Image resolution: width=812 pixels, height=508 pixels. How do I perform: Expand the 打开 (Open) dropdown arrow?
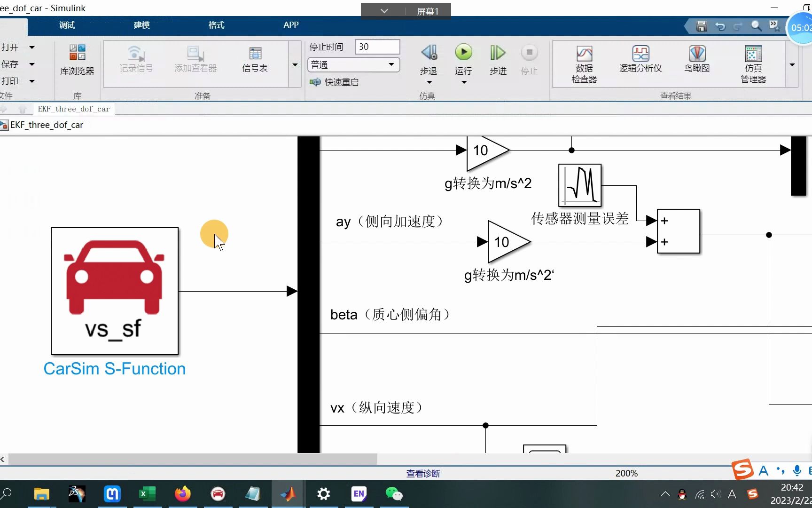coord(32,47)
